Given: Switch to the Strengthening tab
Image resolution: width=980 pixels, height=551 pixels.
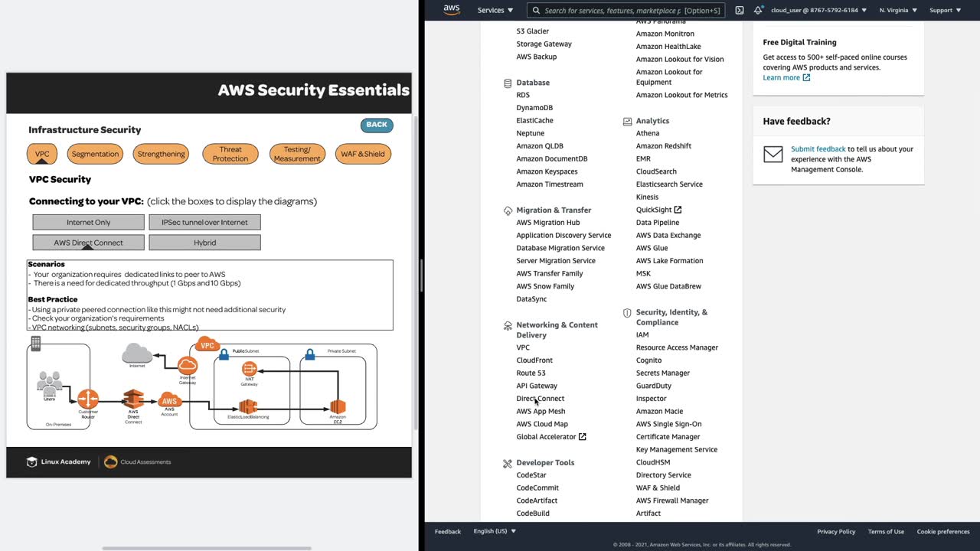Looking at the screenshot, I should 161,154.
